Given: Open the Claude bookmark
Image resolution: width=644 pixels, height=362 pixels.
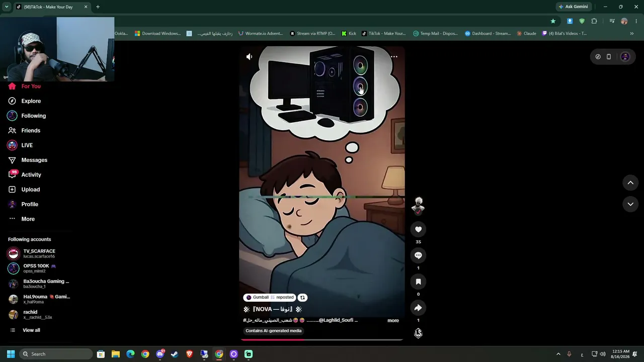Looking at the screenshot, I should click(x=527, y=34).
